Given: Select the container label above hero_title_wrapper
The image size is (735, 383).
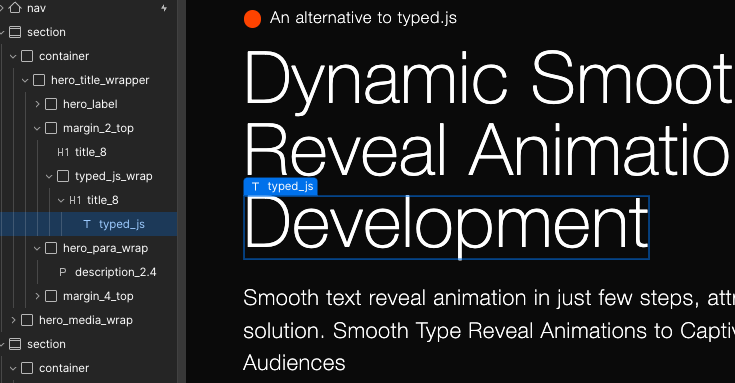Looking at the screenshot, I should pyautogui.click(x=64, y=56).
